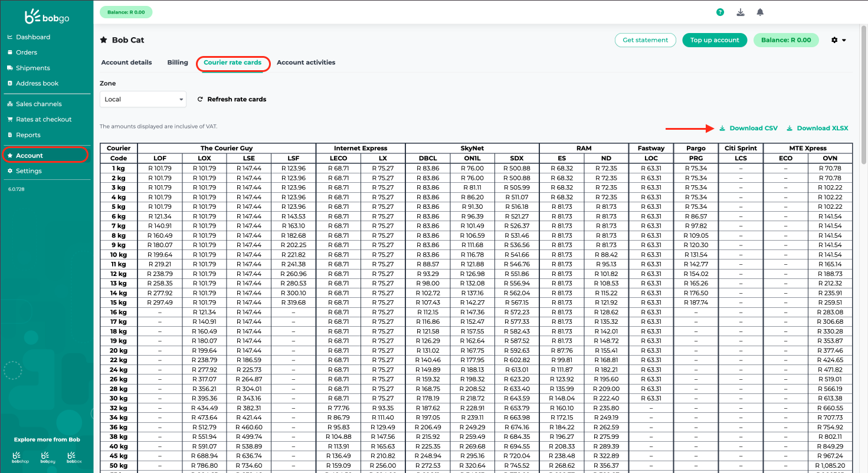This screenshot has height=473, width=868.
Task: Click the 'R 1,085.20' rate cell
Action: click(x=830, y=466)
